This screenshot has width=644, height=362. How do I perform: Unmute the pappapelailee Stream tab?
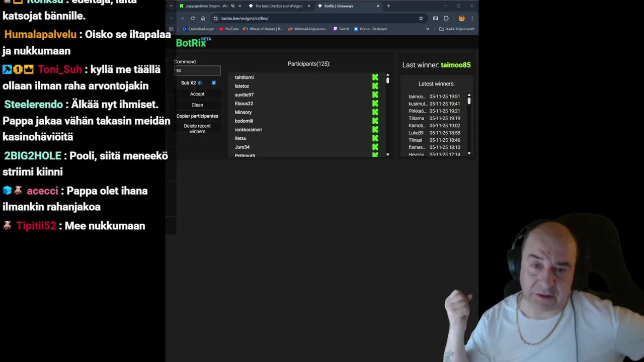(x=232, y=6)
